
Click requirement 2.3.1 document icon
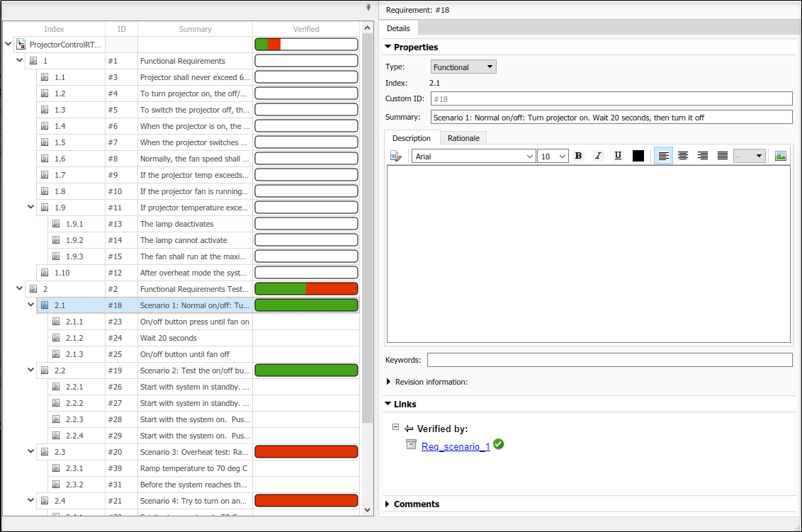tap(56, 468)
